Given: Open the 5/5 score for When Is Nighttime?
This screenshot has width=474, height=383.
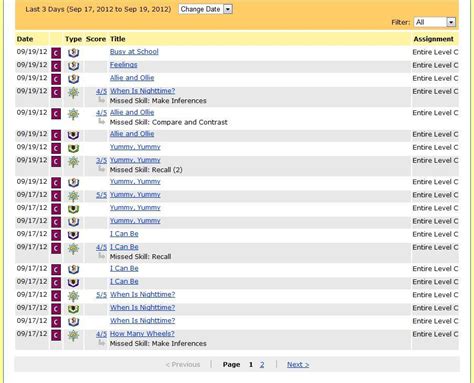Looking at the screenshot, I should (x=101, y=295).
